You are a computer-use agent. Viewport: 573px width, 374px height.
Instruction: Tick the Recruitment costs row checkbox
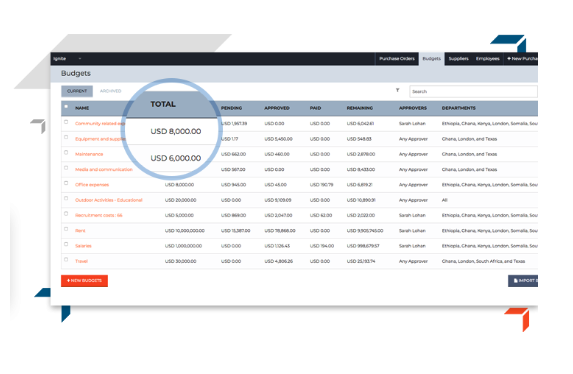tap(66, 214)
